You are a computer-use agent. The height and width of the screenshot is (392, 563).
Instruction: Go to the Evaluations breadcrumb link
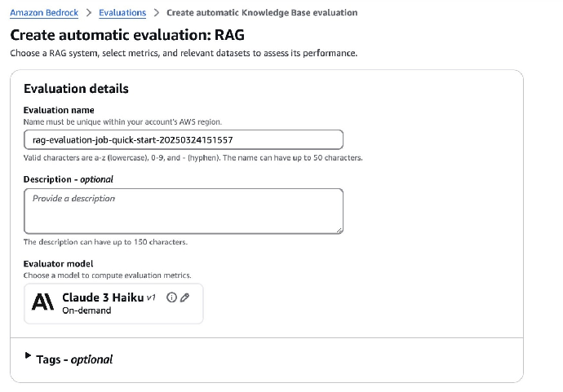tap(122, 13)
